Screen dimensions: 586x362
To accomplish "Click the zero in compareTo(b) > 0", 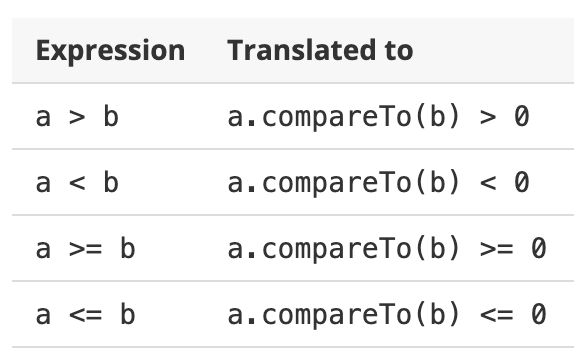I will point(522,116).
